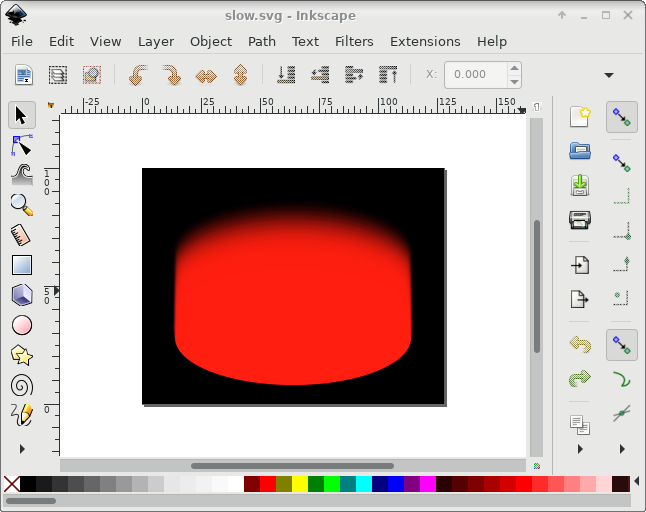The height and width of the screenshot is (512, 646).
Task: Save document icon
Action: point(580,185)
